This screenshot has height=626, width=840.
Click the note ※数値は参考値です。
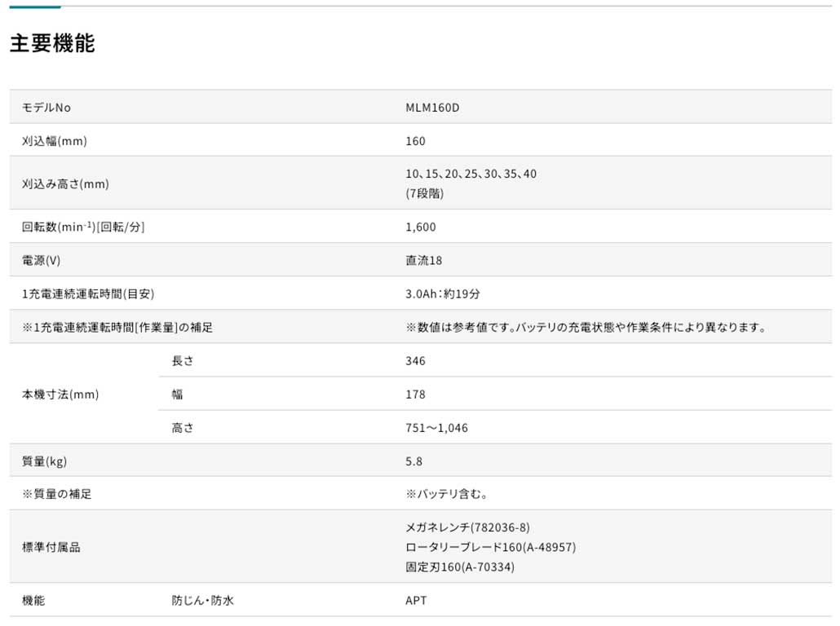(460, 327)
